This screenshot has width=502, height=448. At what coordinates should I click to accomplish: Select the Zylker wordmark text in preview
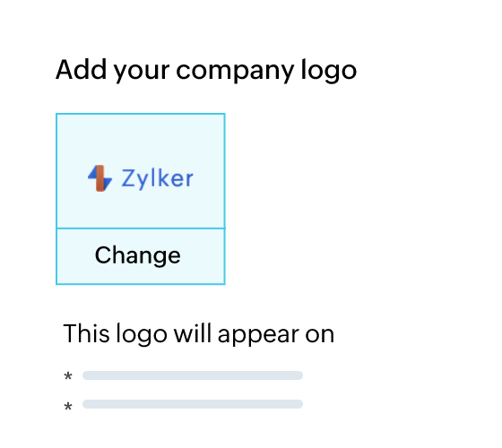click(157, 178)
